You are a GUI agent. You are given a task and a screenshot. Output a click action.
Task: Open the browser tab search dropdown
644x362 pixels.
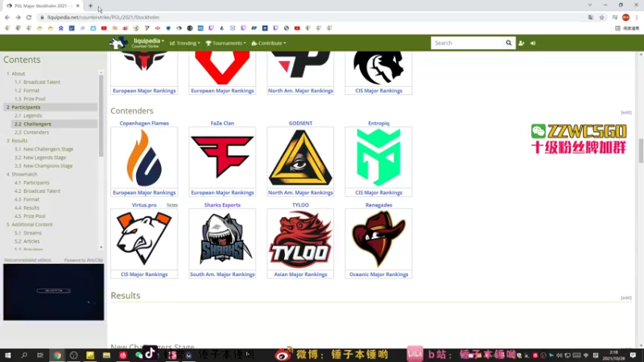point(590,6)
